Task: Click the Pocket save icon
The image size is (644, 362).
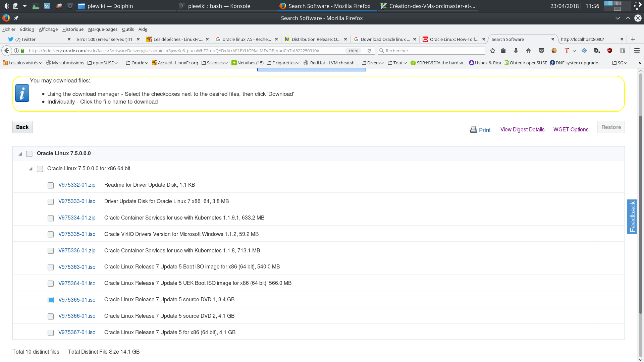Action: [x=541, y=51]
